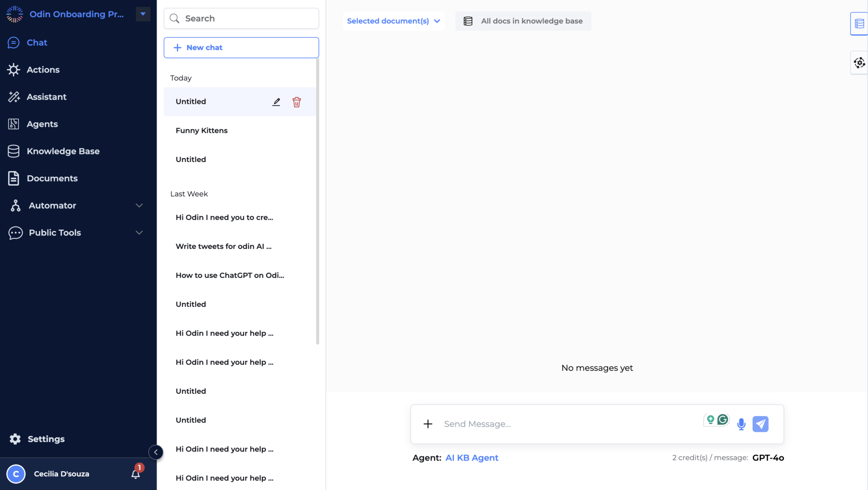This screenshot has height=490, width=868.
Task: Expand the Automator section
Action: 139,205
